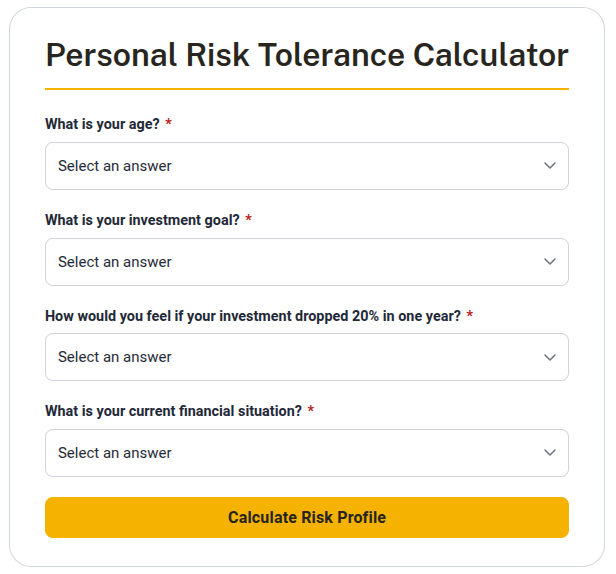The image size is (616, 574).
Task: Open the 20% investment drop answer dropdown
Action: tap(306, 357)
